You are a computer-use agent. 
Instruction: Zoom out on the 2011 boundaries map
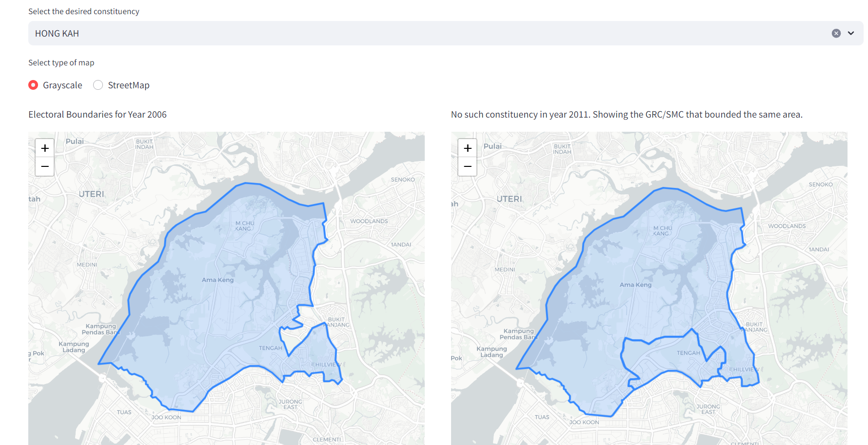point(467,166)
